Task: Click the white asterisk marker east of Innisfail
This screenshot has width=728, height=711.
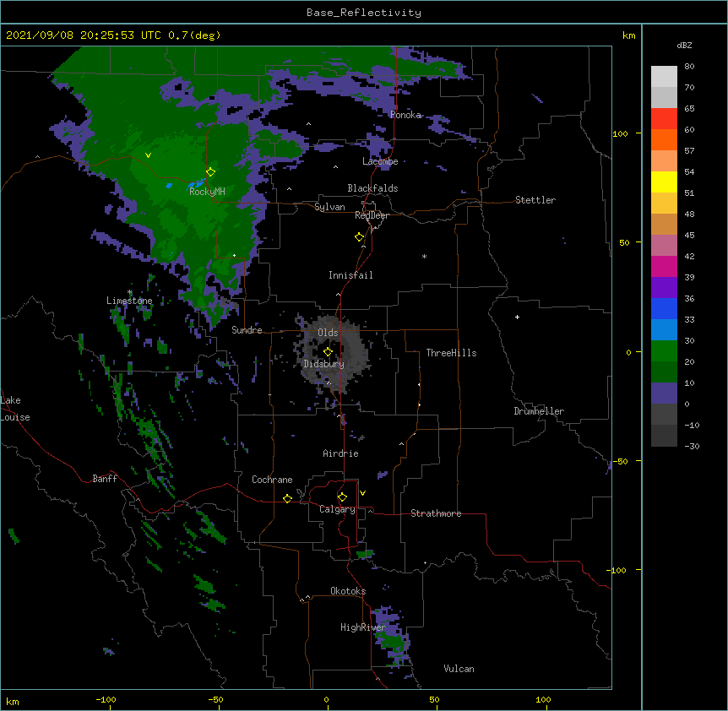Action: click(x=424, y=256)
